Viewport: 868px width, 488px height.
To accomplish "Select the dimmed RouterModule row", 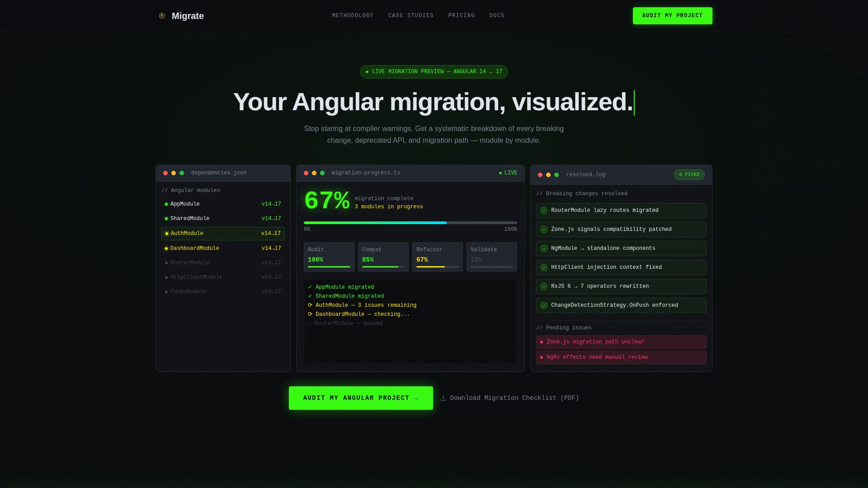I will pyautogui.click(x=223, y=263).
